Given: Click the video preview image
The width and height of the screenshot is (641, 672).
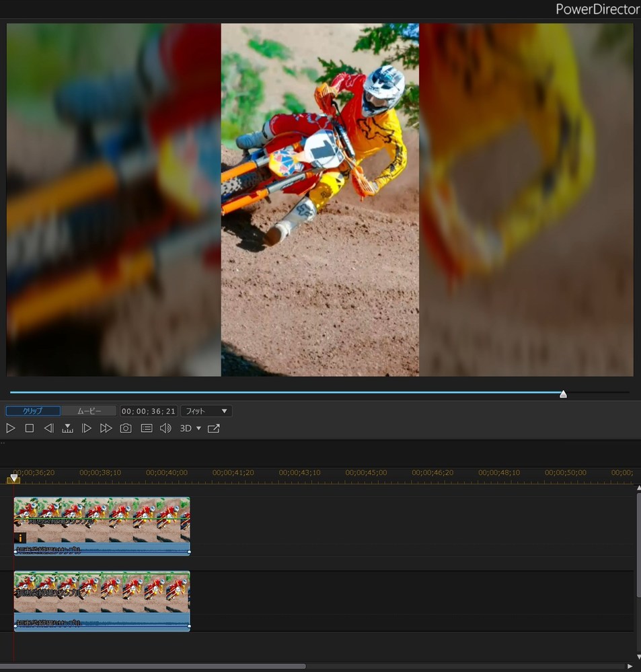Looking at the screenshot, I should coord(320,200).
